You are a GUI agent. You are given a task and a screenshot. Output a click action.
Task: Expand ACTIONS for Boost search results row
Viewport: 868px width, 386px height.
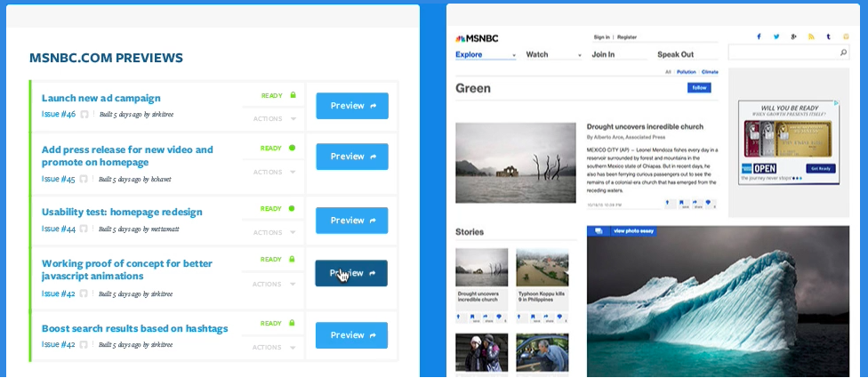[x=275, y=347]
